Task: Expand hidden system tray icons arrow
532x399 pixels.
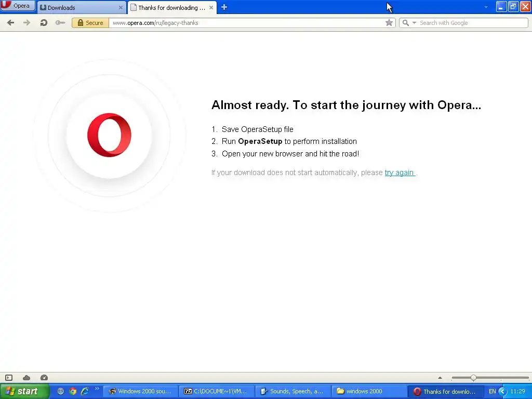Action: tap(503, 392)
